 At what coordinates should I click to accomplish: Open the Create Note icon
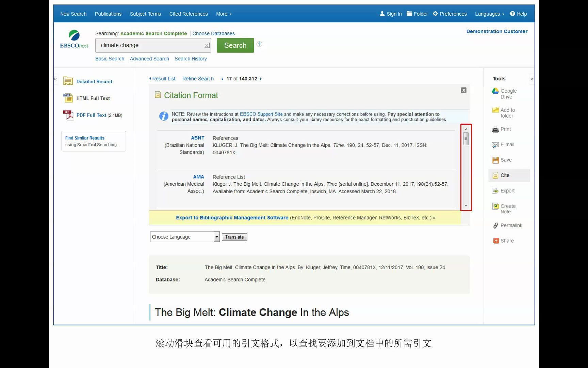tap(496, 206)
